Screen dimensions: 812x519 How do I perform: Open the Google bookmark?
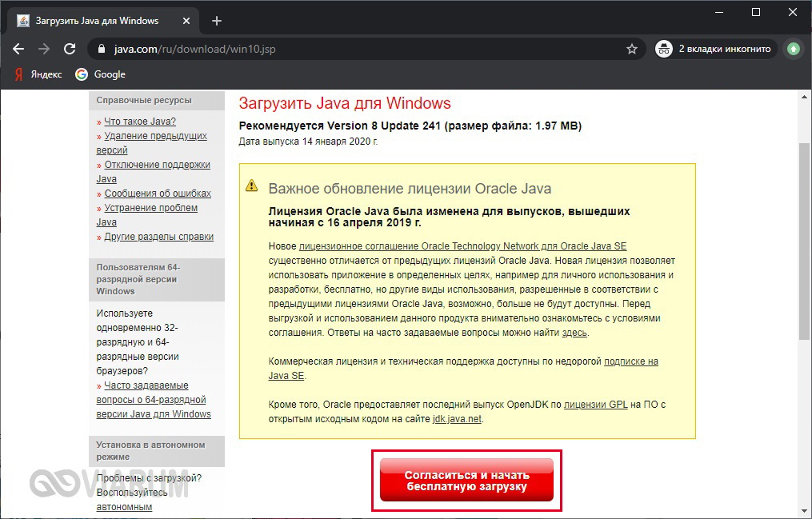[101, 74]
